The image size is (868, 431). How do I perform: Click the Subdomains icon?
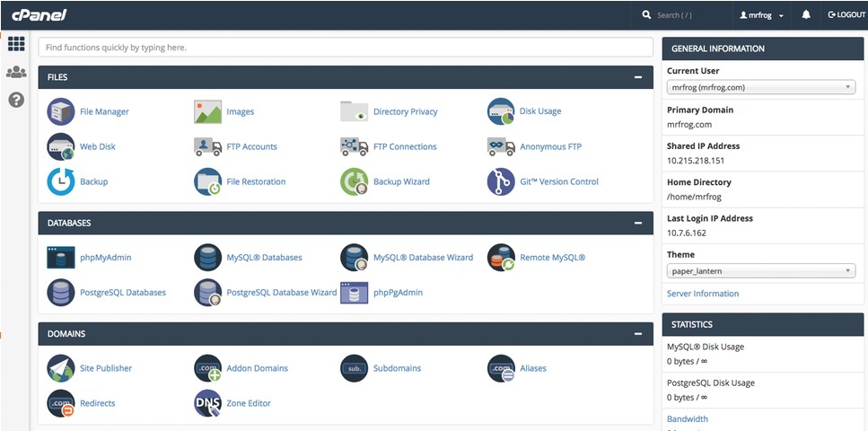[355, 368]
